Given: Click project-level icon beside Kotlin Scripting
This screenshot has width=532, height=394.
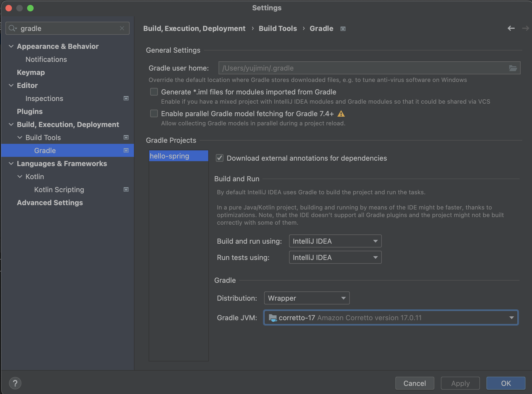Looking at the screenshot, I should (126, 189).
